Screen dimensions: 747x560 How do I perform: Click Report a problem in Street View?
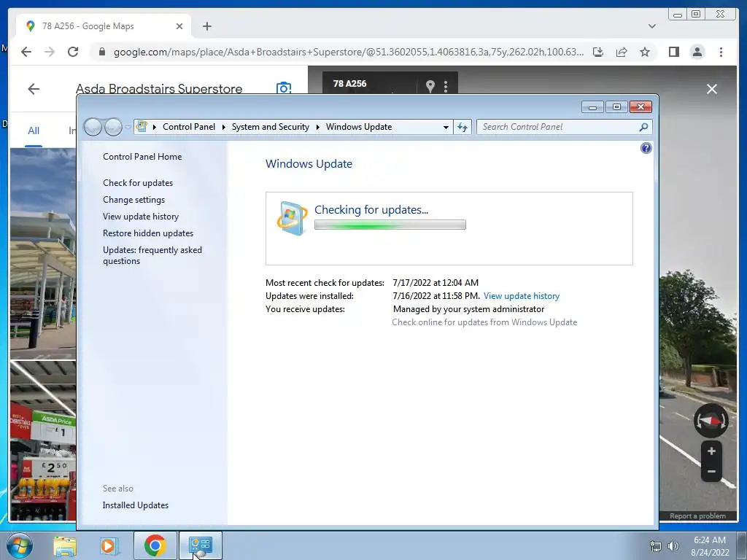pos(697,516)
